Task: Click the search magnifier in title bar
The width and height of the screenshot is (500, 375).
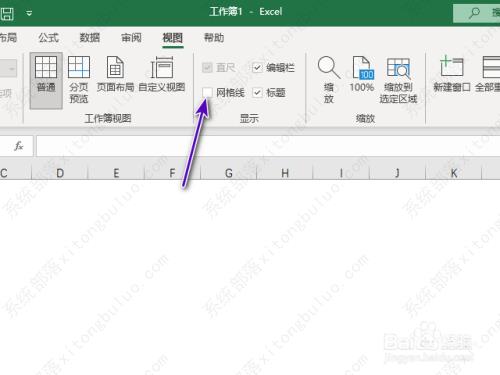Action: [x=474, y=13]
